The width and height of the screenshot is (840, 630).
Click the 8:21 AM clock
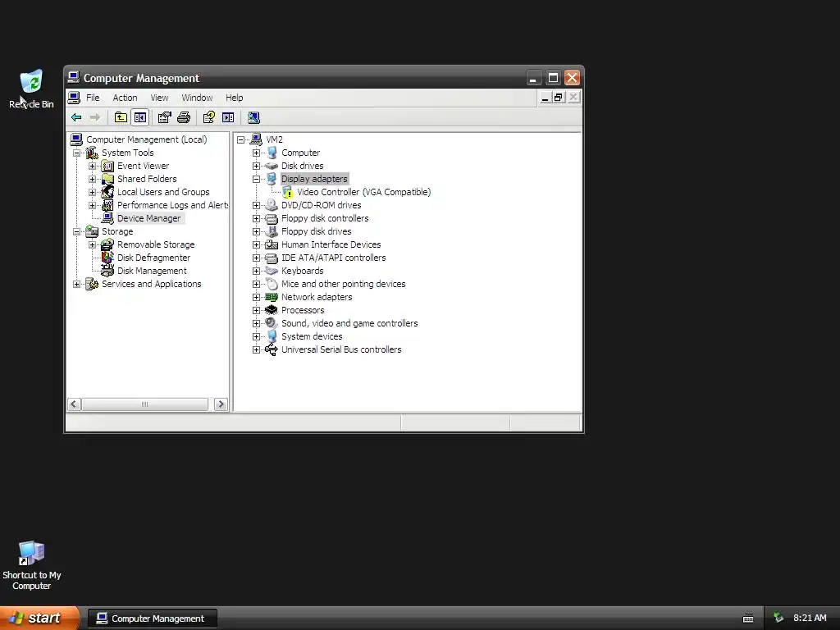pos(810,618)
